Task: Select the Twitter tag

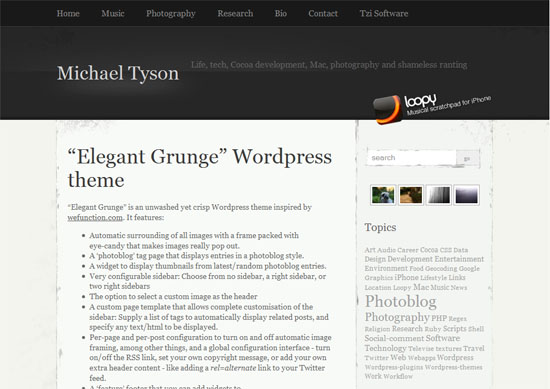Action: click(377, 358)
